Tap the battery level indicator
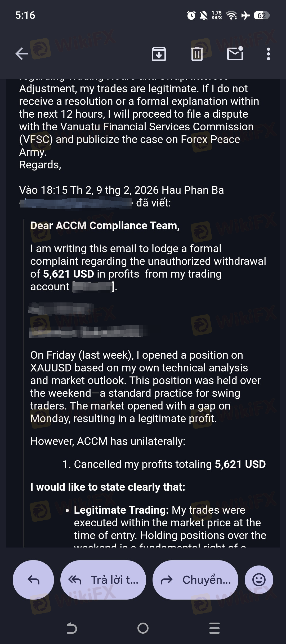Viewport: 286px width, 644px height. click(x=262, y=16)
